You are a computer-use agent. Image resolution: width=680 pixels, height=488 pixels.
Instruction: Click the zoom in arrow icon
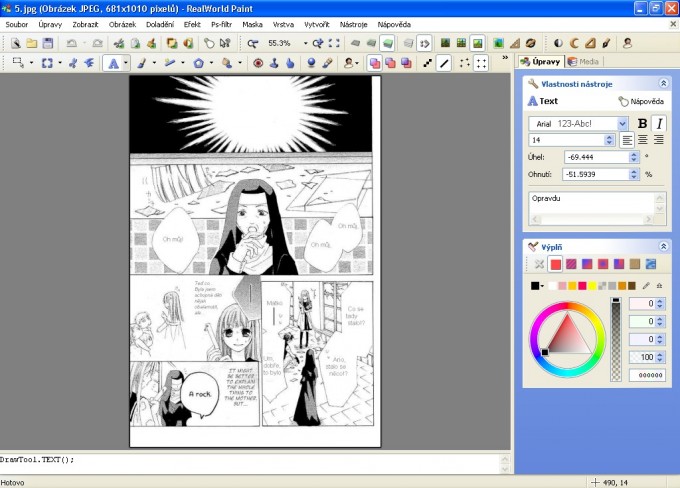click(318, 43)
